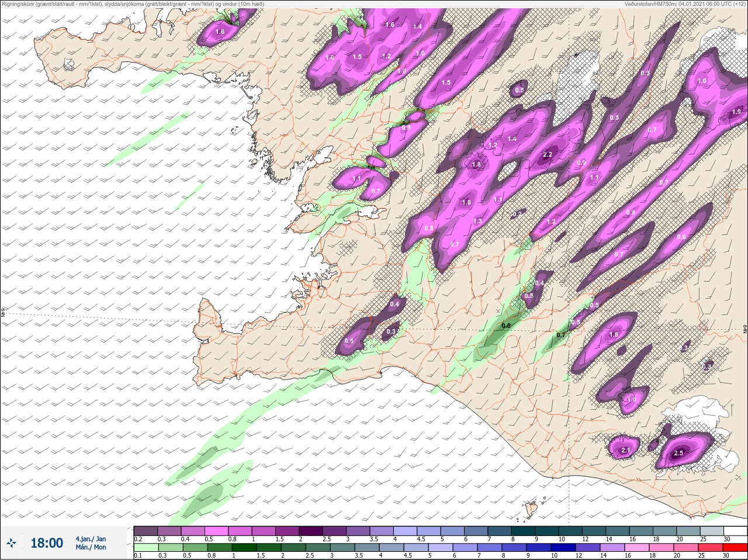Click the black 0.7 rain value on the map
The height and width of the screenshot is (560, 748).
click(561, 335)
